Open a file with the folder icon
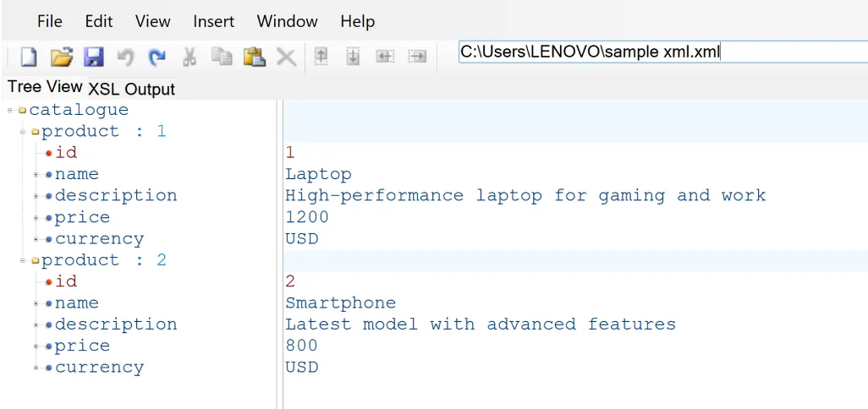The width and height of the screenshot is (868, 409). [62, 57]
